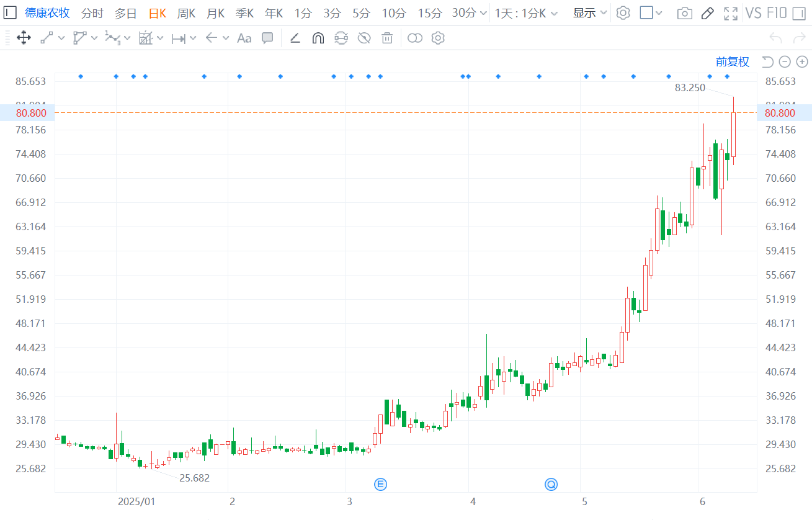Select the trend line drawing tool

47,38
